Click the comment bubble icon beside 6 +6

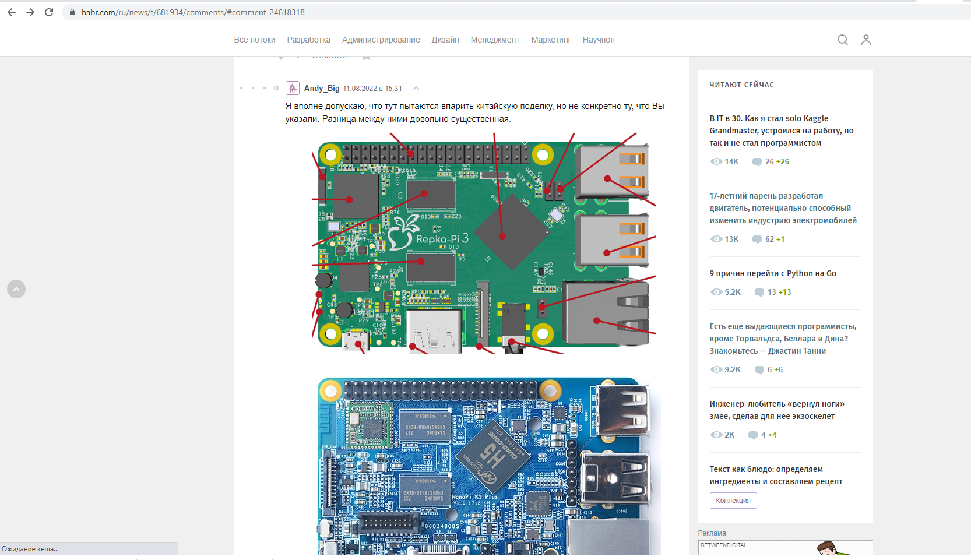click(x=759, y=370)
